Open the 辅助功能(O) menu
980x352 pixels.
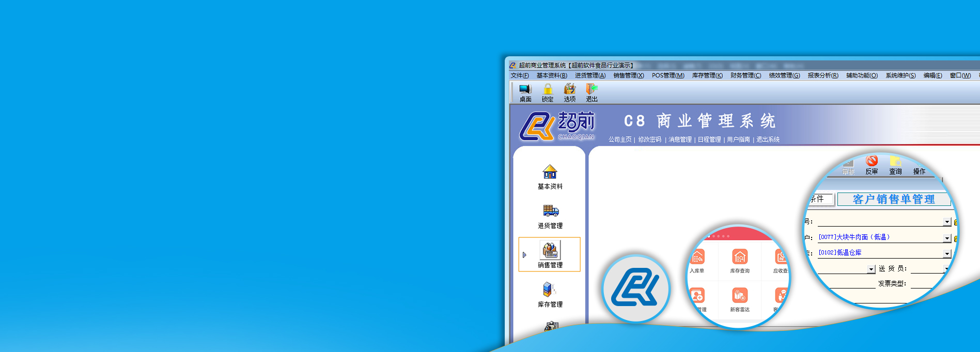[x=862, y=75]
